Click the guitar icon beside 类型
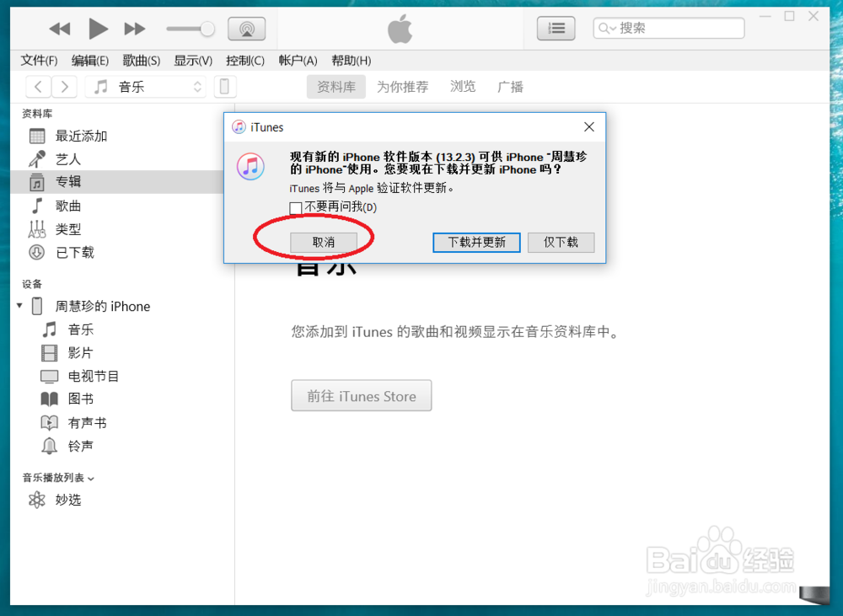 click(x=37, y=229)
